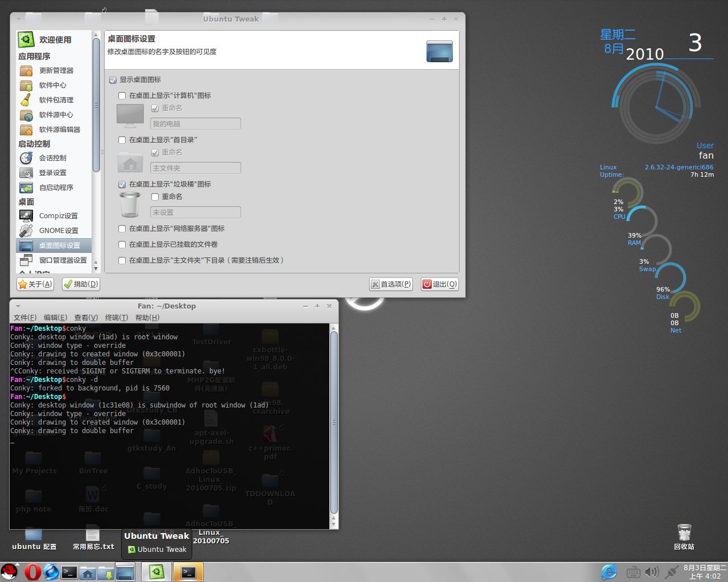Open 窗口管理器设置 in the sidebar
Screen dimensions: 728x582
54,260
